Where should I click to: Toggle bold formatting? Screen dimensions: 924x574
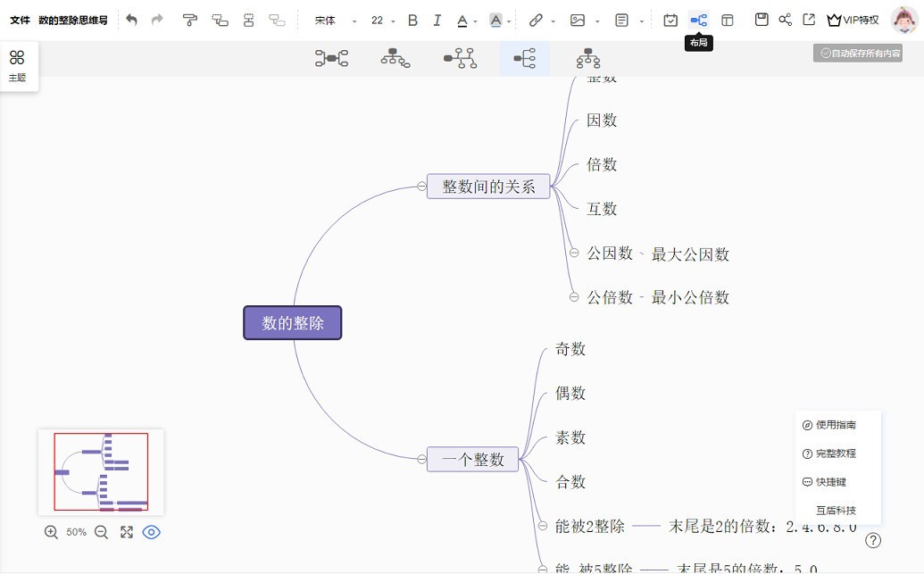(412, 20)
